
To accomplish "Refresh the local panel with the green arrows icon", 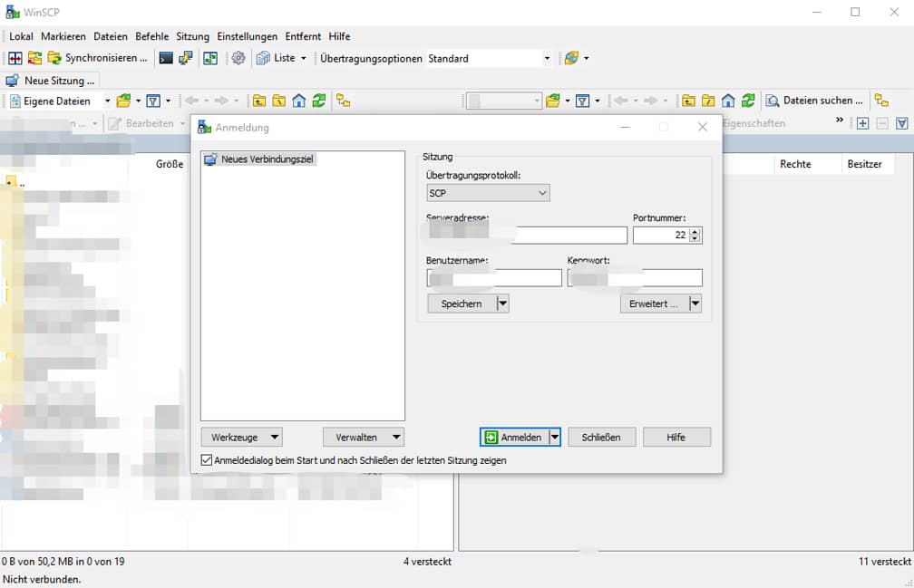I will click(319, 101).
